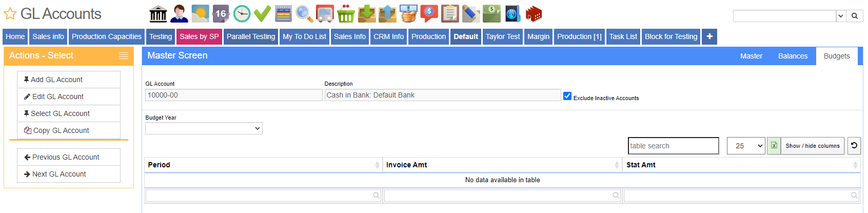Image resolution: width=868 pixels, height=213 pixels.
Task: Sort by the Stat Amt column
Action: pyautogui.click(x=741, y=165)
